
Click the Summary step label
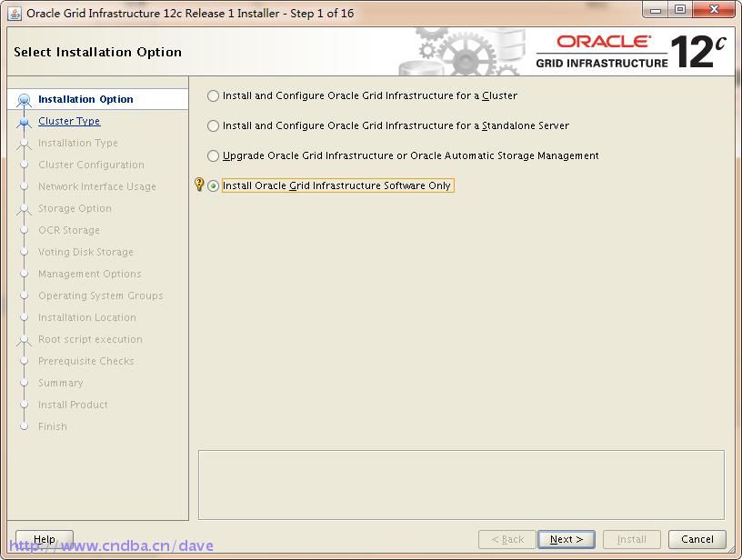(61, 383)
